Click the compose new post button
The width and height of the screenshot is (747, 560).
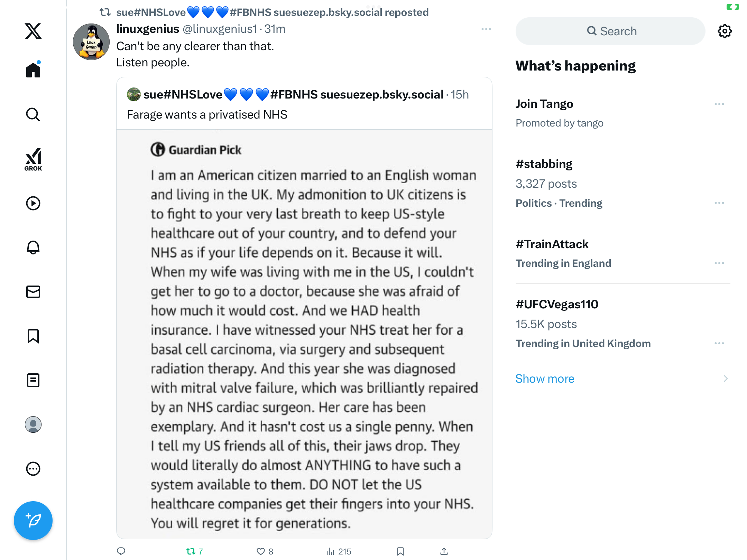(33, 520)
